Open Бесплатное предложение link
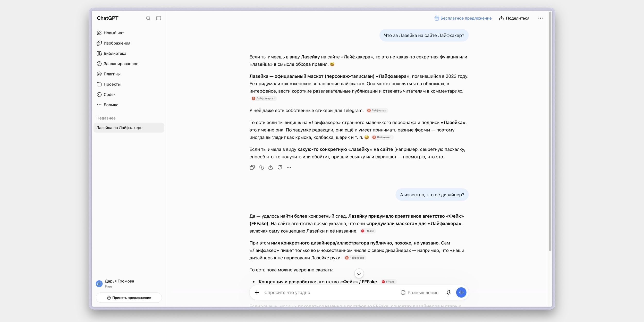Viewport: 644px width, 322px height. 463,18
